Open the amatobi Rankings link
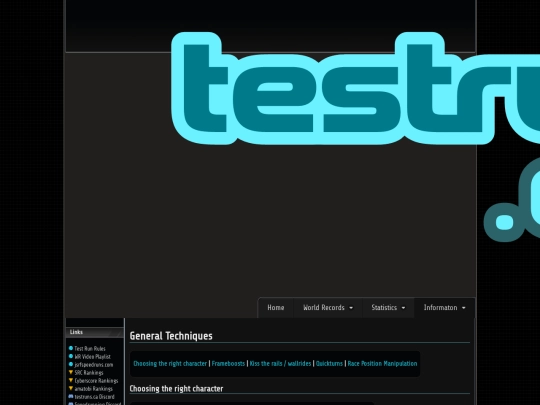 click(93, 388)
